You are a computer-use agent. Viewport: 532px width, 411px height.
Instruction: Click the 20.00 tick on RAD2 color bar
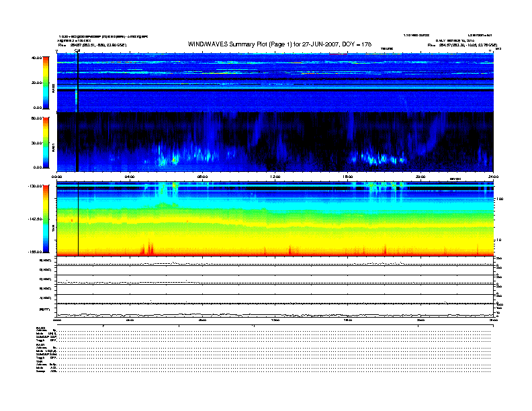(x=36, y=83)
